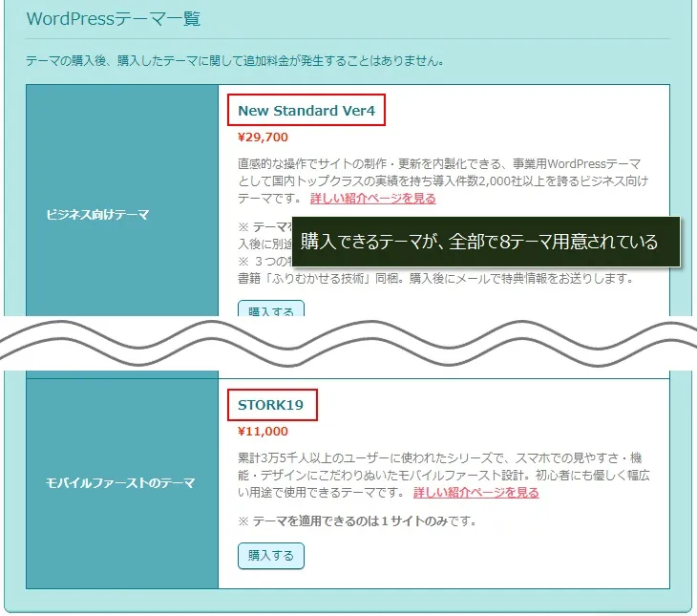Click the モバイルファーストのテーマ category label

[x=120, y=483]
